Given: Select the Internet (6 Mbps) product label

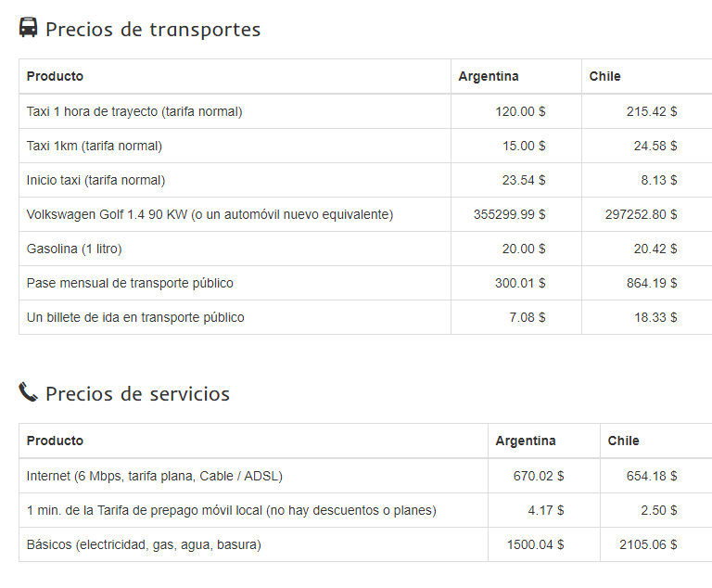Looking at the screenshot, I should [155, 476].
